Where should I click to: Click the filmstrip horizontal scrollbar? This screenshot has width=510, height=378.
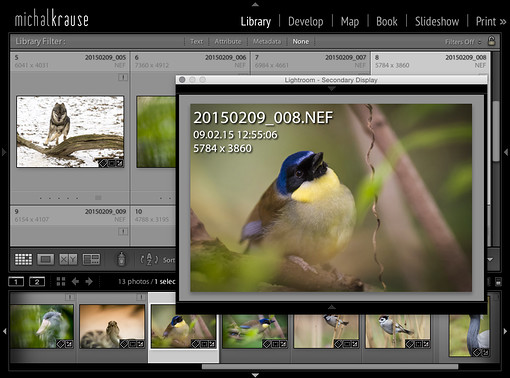point(330,367)
